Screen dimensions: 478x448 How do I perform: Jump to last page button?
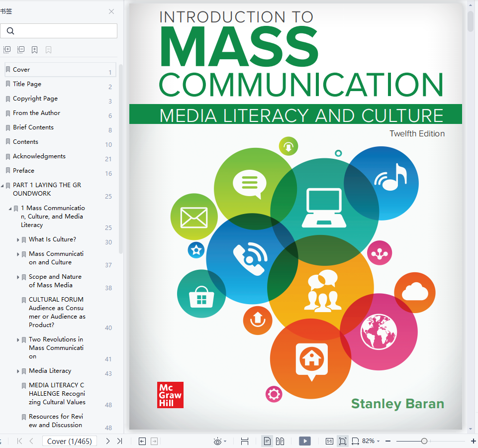pos(119,441)
